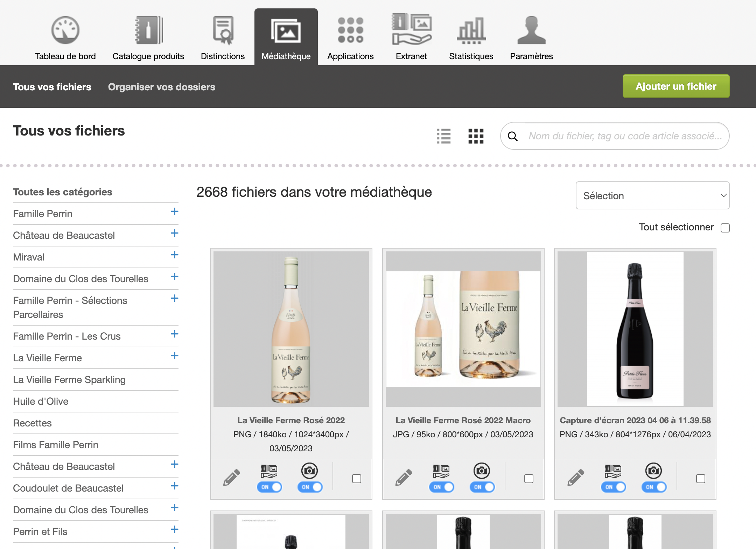This screenshot has height=549, width=756.
Task: Open the Distinctions certificate icon
Action: pyautogui.click(x=223, y=30)
